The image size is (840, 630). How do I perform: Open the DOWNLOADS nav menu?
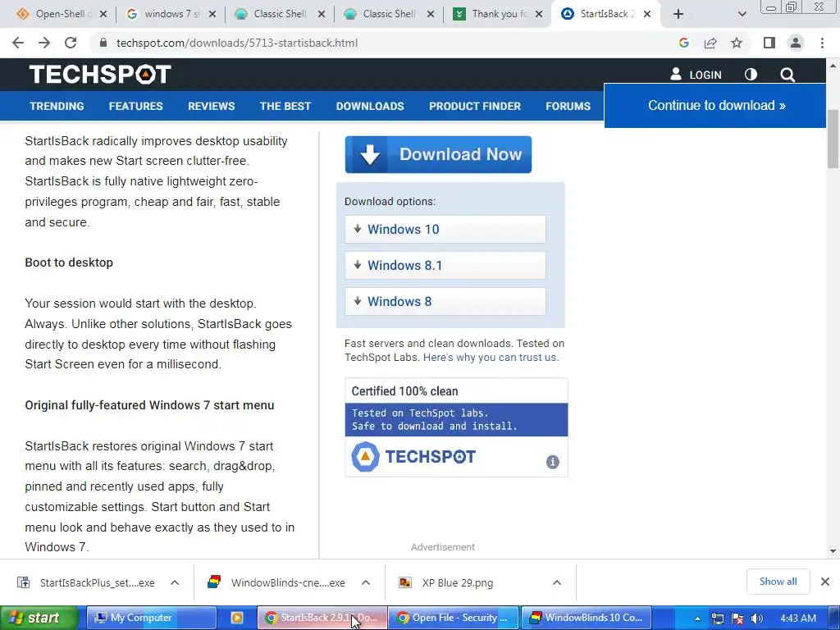coord(370,106)
